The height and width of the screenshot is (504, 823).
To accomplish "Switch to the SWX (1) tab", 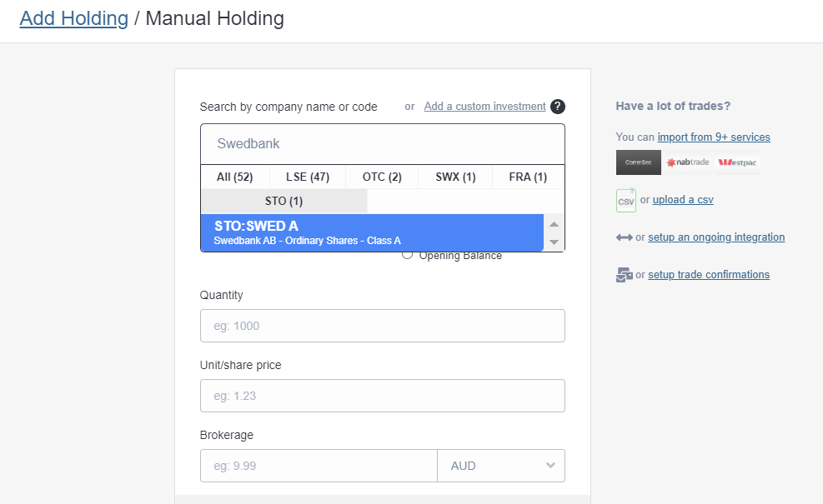I will [x=455, y=177].
